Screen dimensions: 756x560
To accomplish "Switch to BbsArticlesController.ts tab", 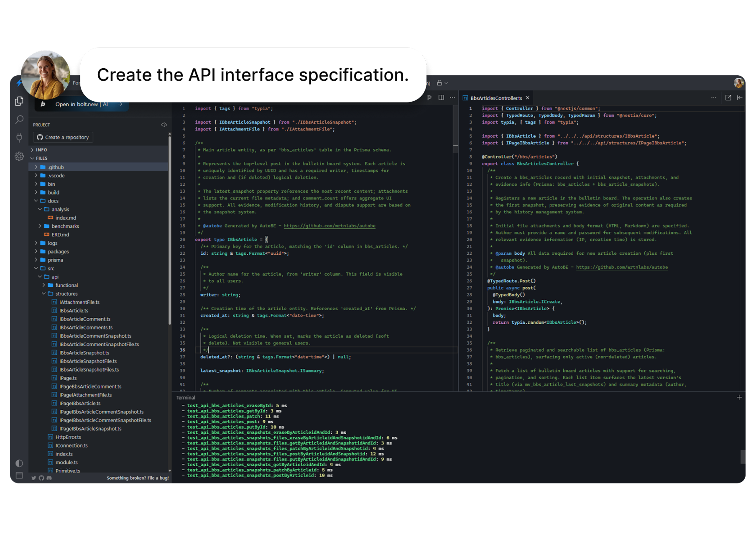I will pyautogui.click(x=496, y=98).
